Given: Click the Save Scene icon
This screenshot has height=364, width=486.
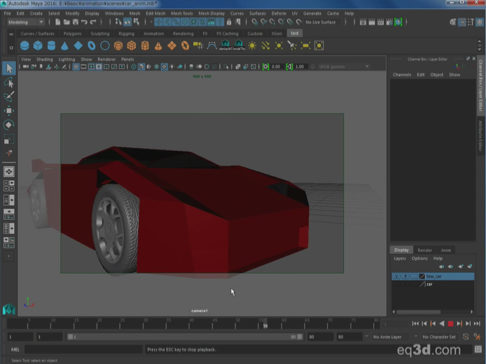Looking at the screenshot, I should click(75, 22).
